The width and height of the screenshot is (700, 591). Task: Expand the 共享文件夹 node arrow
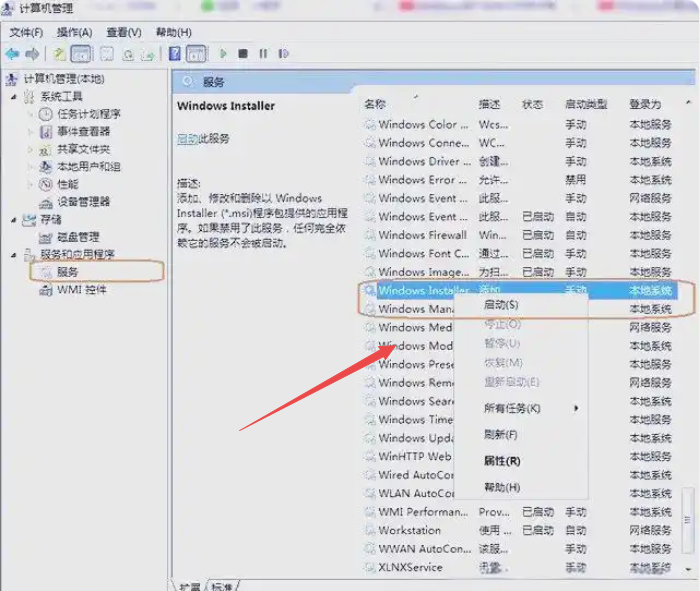pyautogui.click(x=30, y=150)
